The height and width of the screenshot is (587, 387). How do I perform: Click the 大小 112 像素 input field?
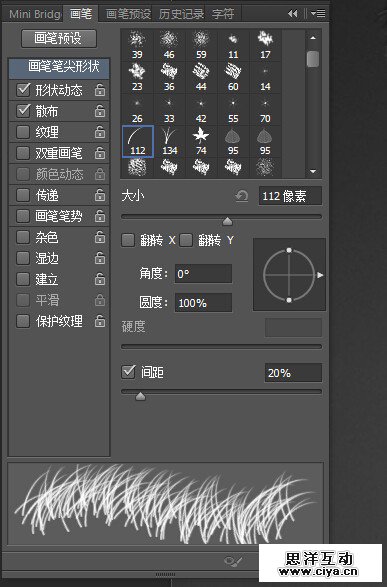pos(290,196)
